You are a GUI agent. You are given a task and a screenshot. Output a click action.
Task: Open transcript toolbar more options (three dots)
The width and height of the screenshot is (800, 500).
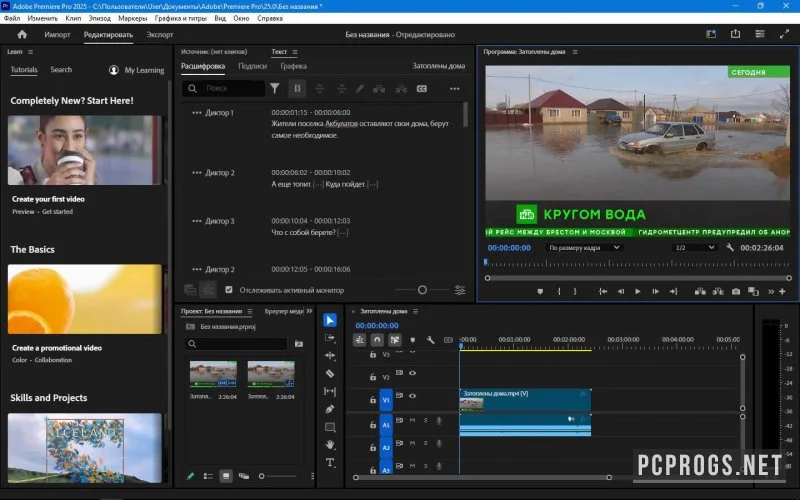click(x=455, y=89)
